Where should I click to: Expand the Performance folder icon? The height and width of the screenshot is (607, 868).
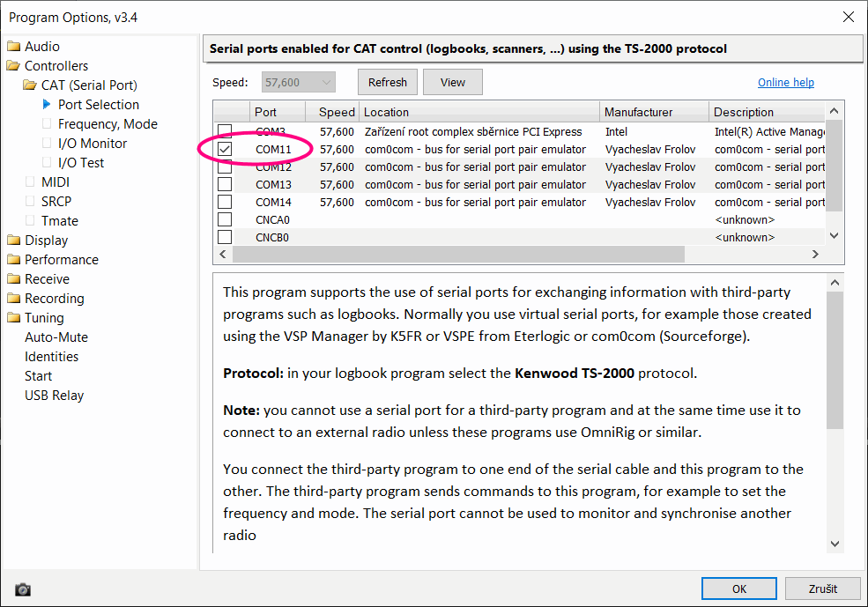coord(13,260)
